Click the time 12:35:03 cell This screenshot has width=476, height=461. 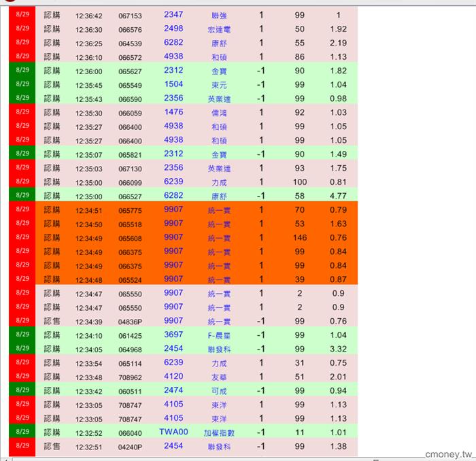pos(88,169)
